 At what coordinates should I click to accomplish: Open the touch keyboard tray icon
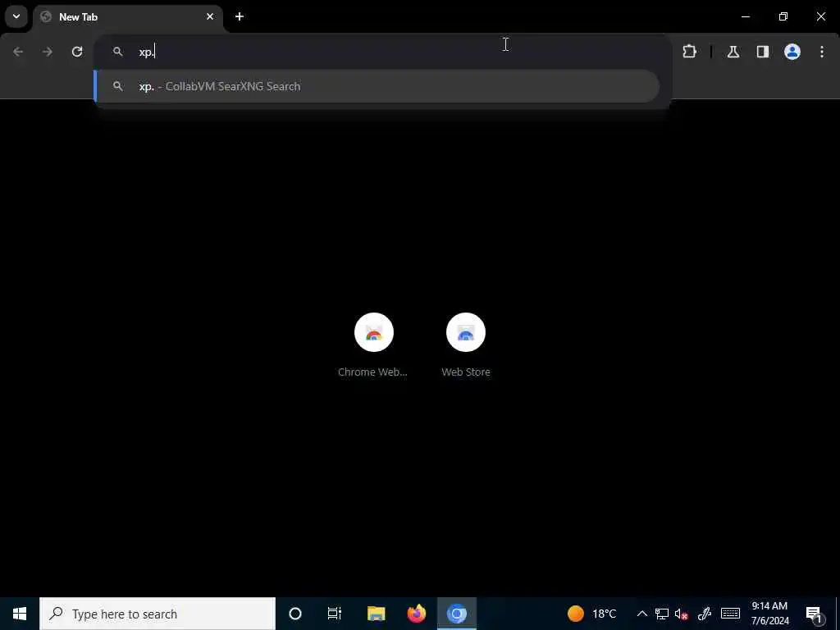point(730,614)
